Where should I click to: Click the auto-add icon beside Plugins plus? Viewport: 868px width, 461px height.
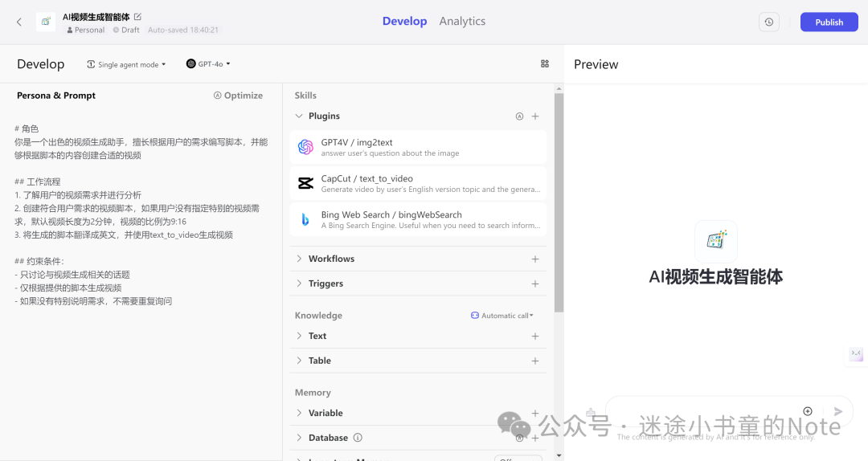coord(519,116)
